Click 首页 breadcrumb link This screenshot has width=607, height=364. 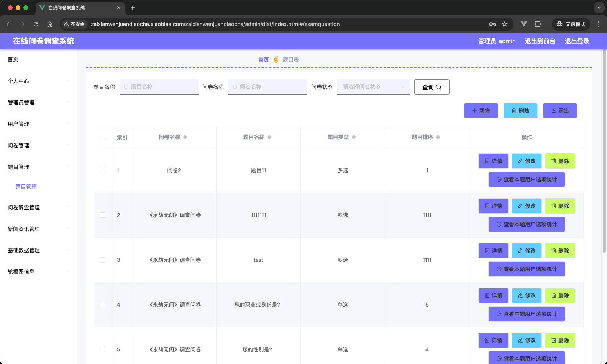[264, 60]
